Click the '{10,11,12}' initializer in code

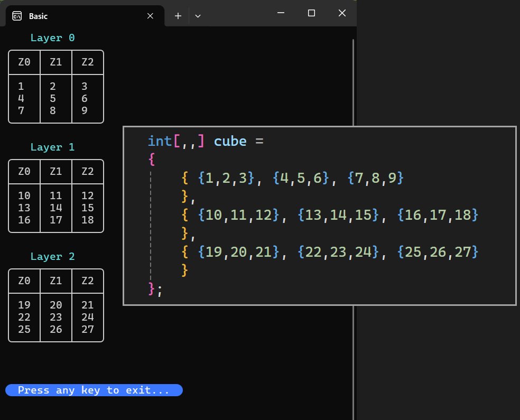pos(238,215)
